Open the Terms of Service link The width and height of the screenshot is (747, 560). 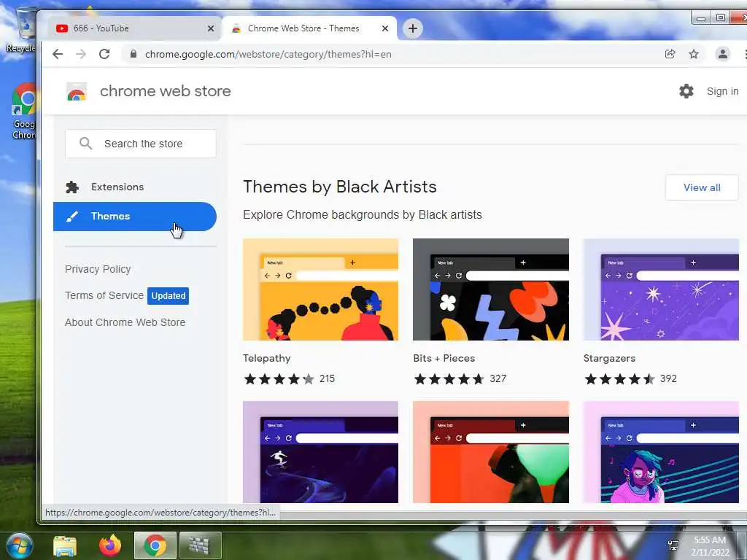point(104,296)
